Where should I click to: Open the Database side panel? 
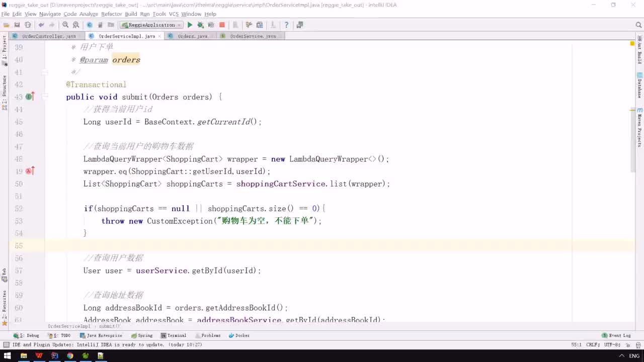(x=639, y=86)
